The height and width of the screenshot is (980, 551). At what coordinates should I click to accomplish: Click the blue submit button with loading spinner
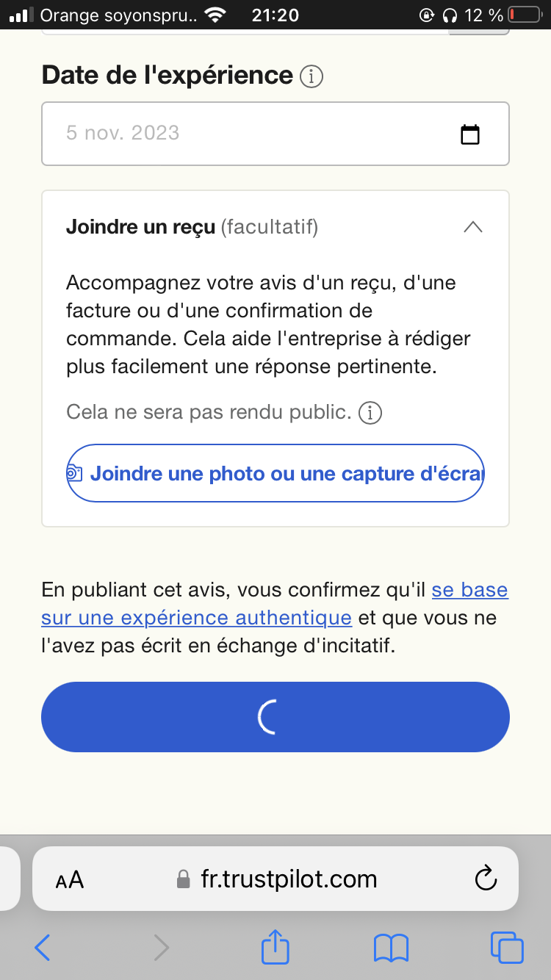coord(275,717)
